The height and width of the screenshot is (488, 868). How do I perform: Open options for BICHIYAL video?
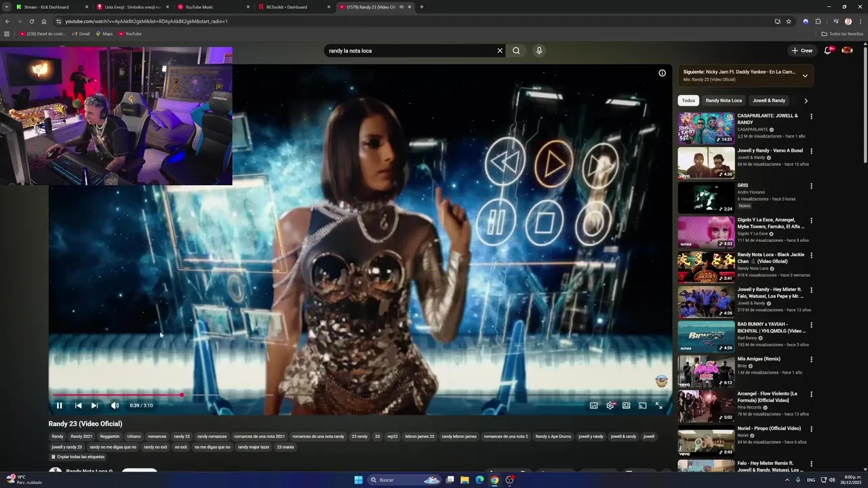point(811,325)
